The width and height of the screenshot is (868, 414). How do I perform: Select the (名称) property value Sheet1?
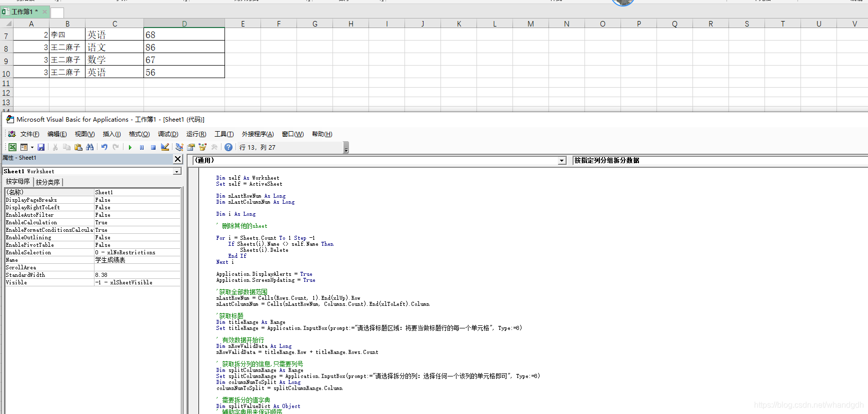click(137, 192)
